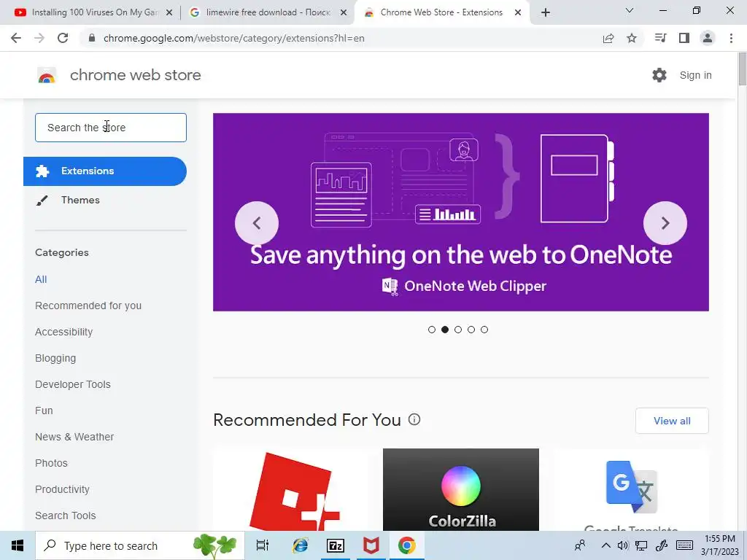Click the taskbar search box
747x560 pixels.
(139, 545)
